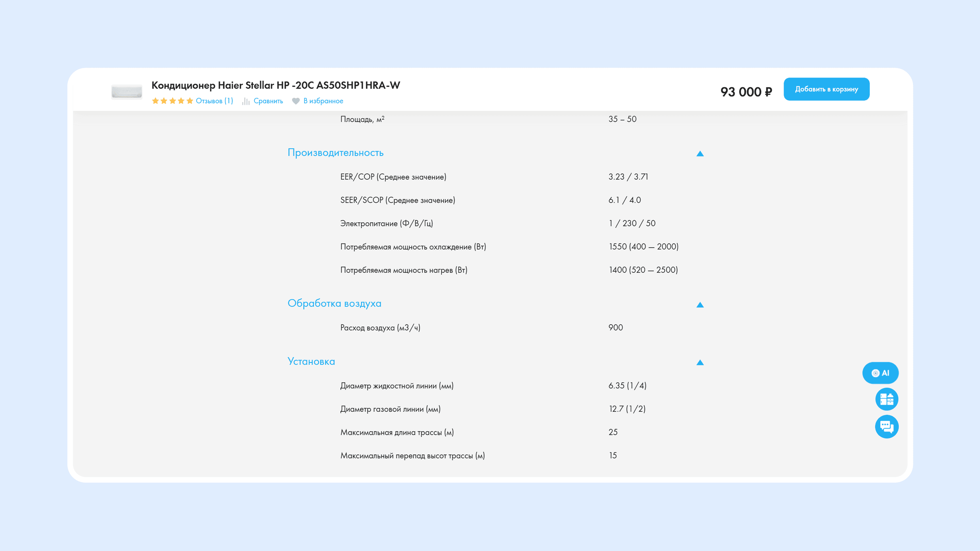
Task: Click the Сравнить link
Action: [268, 101]
